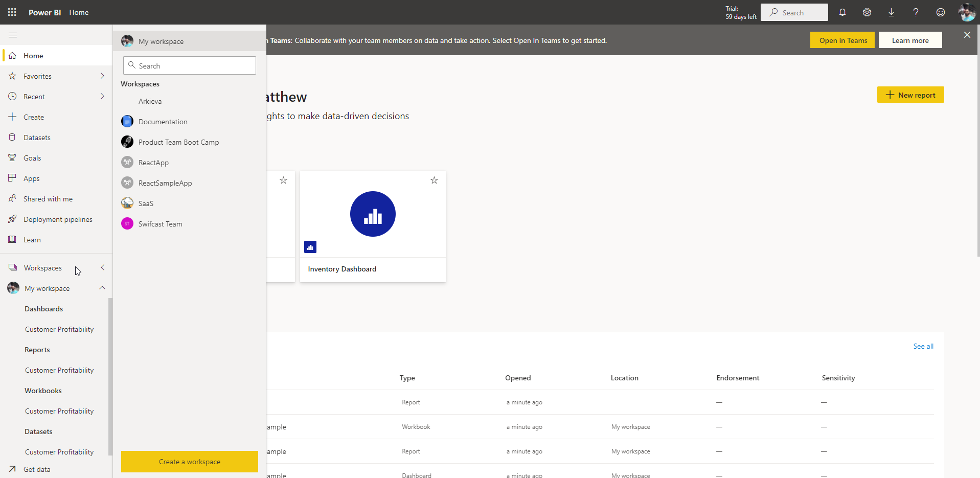Dismiss the Teams banner with X
Viewport: 980px width, 478px height.
pyautogui.click(x=967, y=35)
